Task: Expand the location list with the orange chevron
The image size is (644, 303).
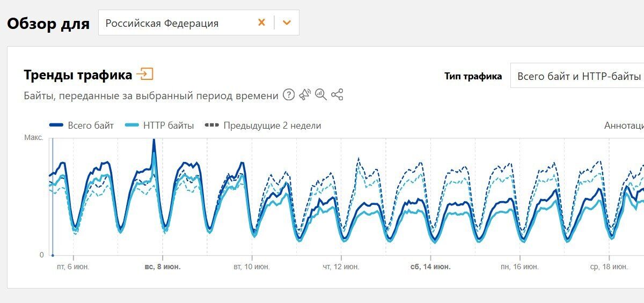Action: click(287, 23)
